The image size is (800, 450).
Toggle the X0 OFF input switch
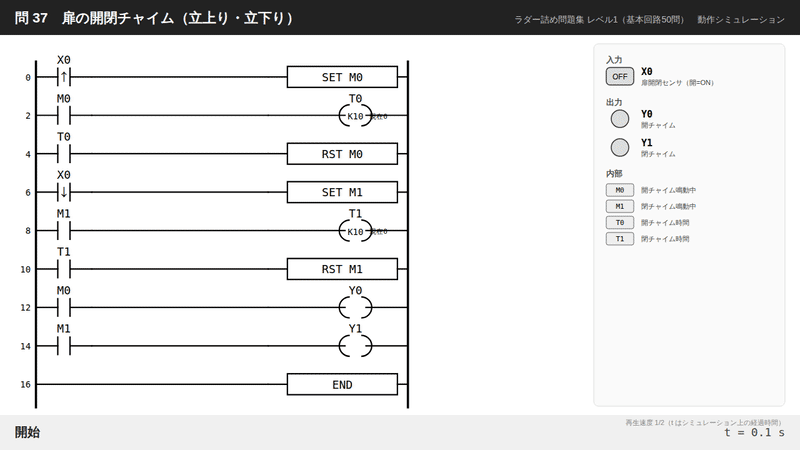click(x=619, y=77)
